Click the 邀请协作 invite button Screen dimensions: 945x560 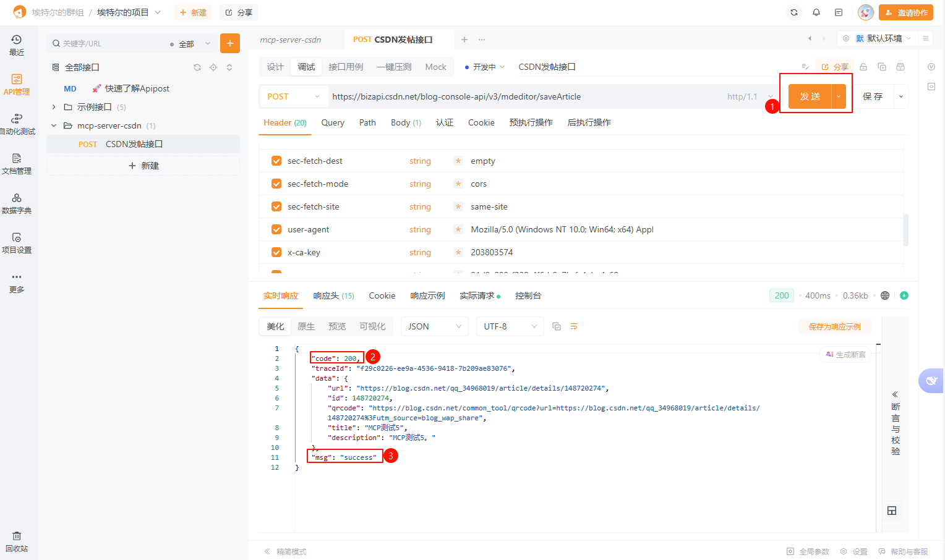click(906, 12)
